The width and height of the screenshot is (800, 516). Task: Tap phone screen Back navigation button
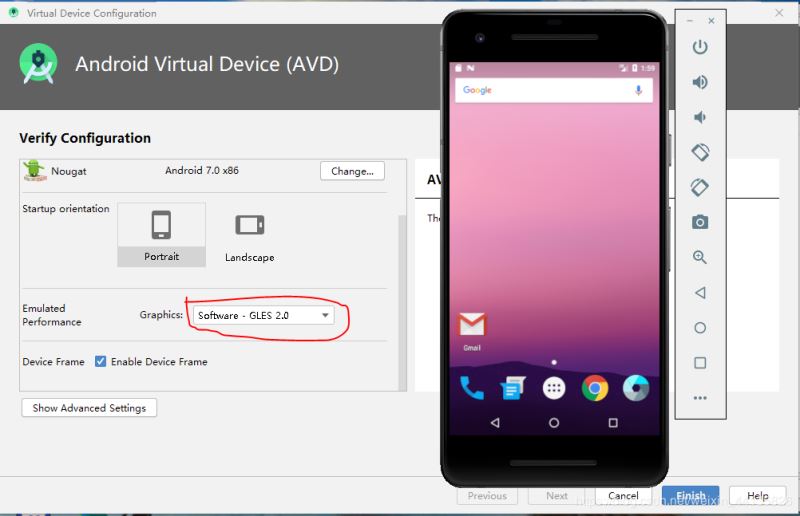point(495,423)
